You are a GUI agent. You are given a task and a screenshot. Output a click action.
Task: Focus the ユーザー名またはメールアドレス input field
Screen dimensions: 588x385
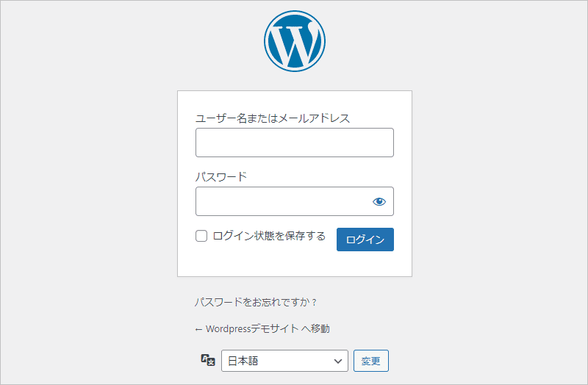point(294,143)
